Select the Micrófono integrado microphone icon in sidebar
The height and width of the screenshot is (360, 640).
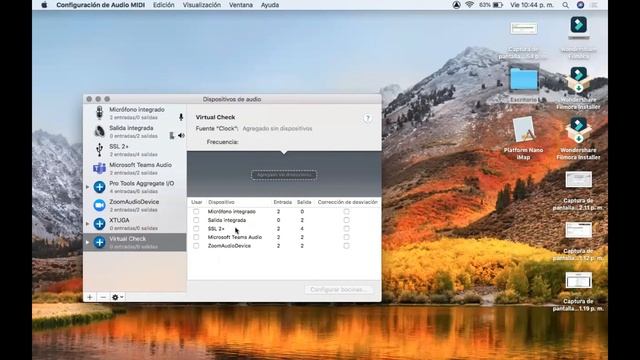99,113
